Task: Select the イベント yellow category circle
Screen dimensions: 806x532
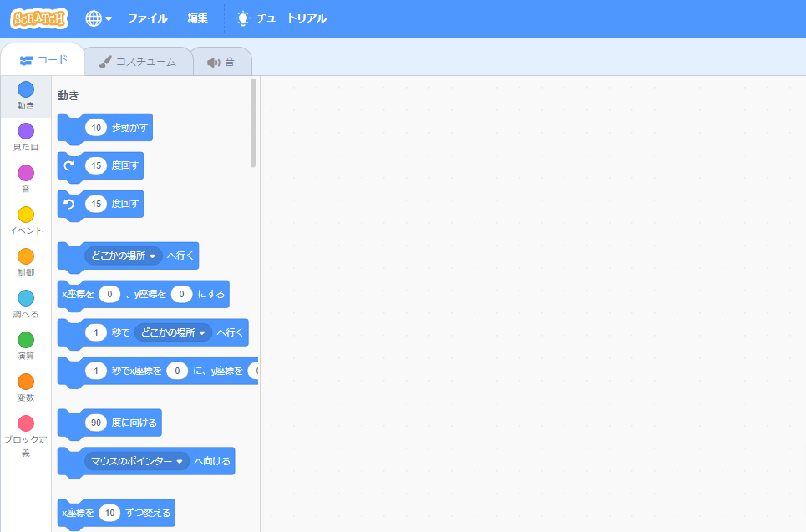Action: tap(26, 215)
